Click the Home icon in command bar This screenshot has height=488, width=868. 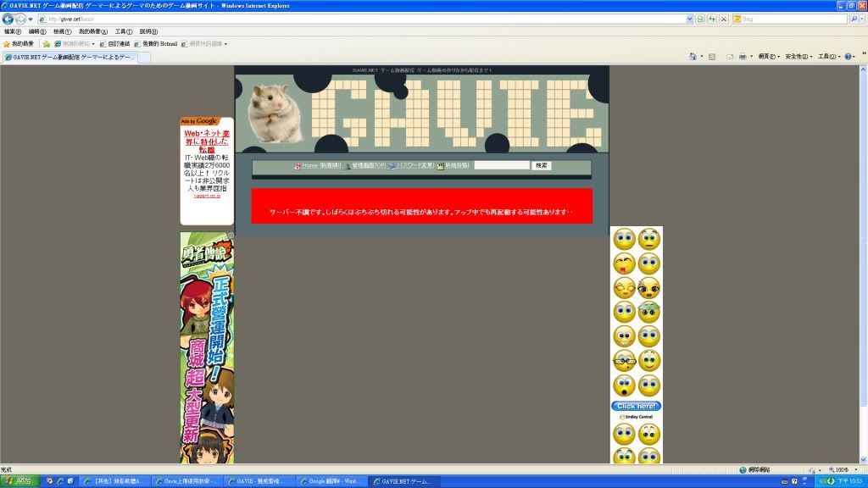click(693, 57)
